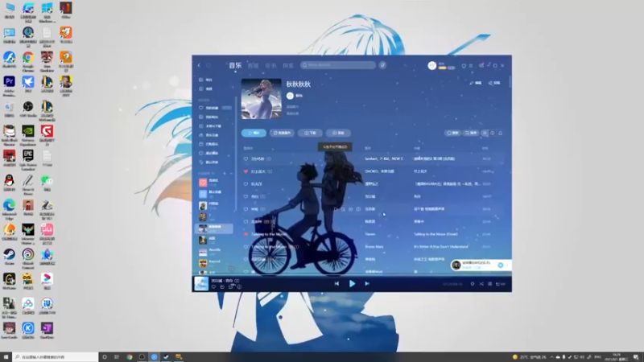Skip to next track
Image resolution: width=644 pixels, height=362 pixels.
point(367,284)
